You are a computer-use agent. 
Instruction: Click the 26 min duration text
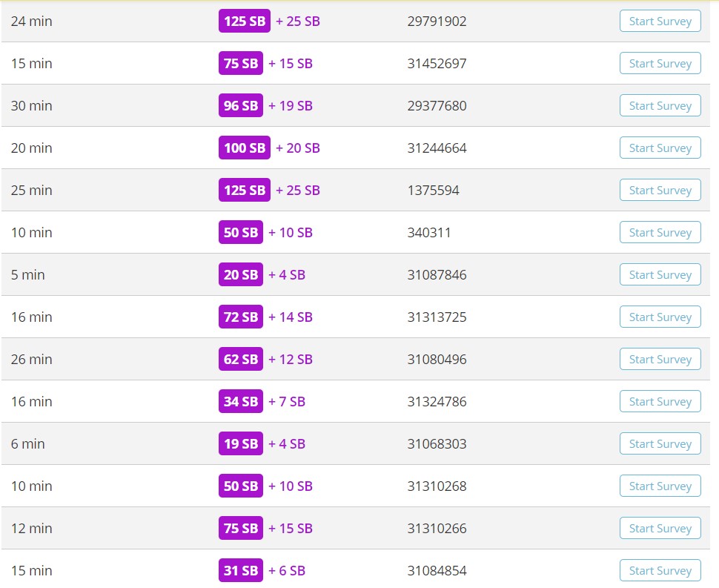click(x=32, y=359)
